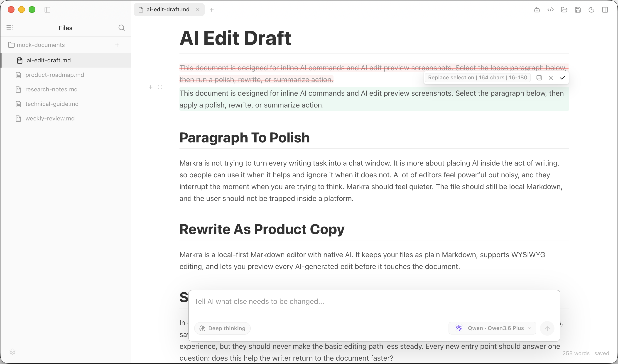Open ai-edit-draft.md in file list
The height and width of the screenshot is (364, 618).
66,60
